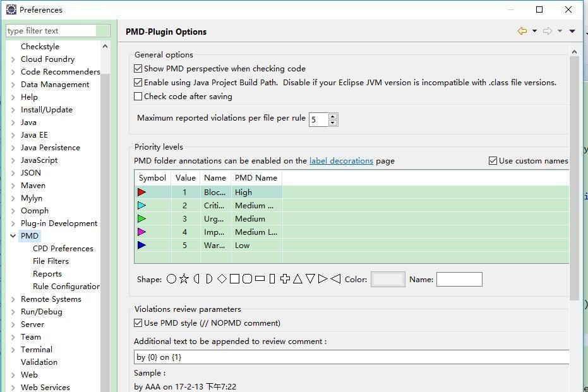Open the preferences view menu arrow

pyautogui.click(x=572, y=31)
